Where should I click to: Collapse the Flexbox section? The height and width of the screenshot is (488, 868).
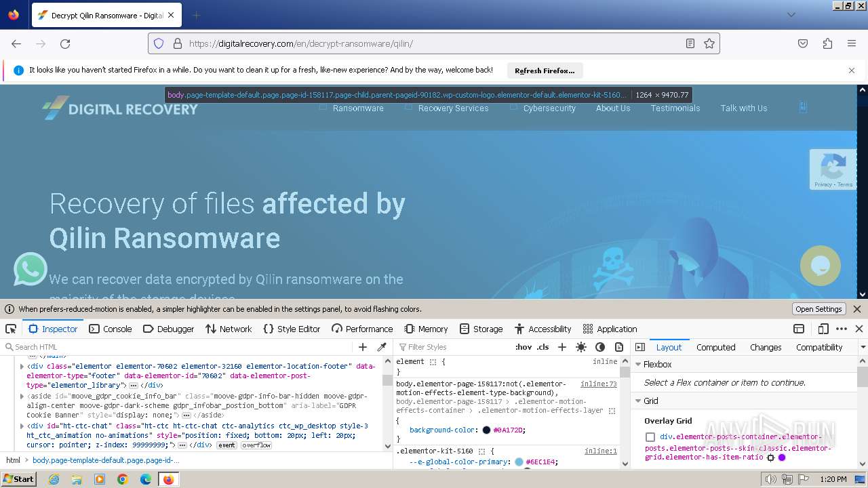[638, 365]
